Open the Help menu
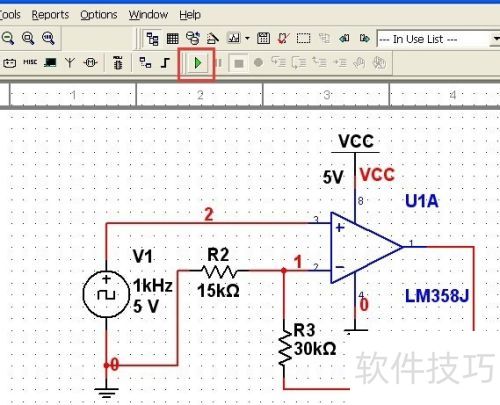The width and height of the screenshot is (500, 405). click(x=190, y=15)
